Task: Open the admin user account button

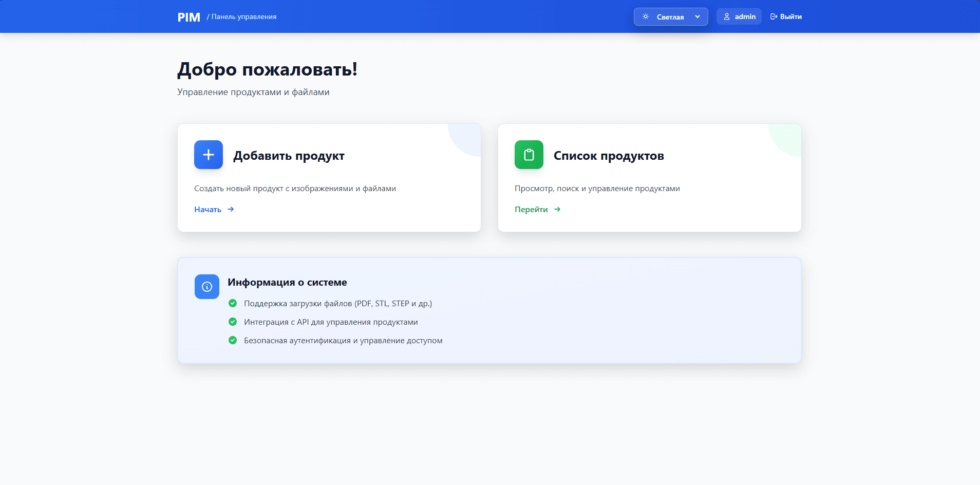Action: pos(739,16)
